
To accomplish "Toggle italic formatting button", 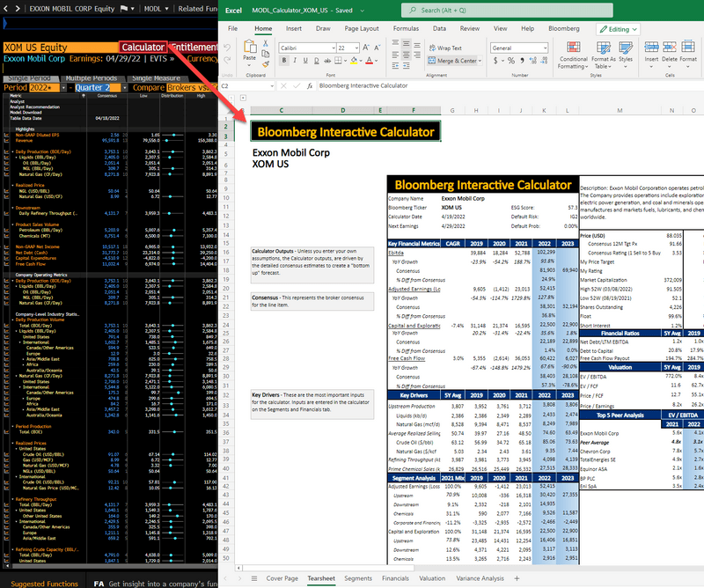I will pos(295,62).
